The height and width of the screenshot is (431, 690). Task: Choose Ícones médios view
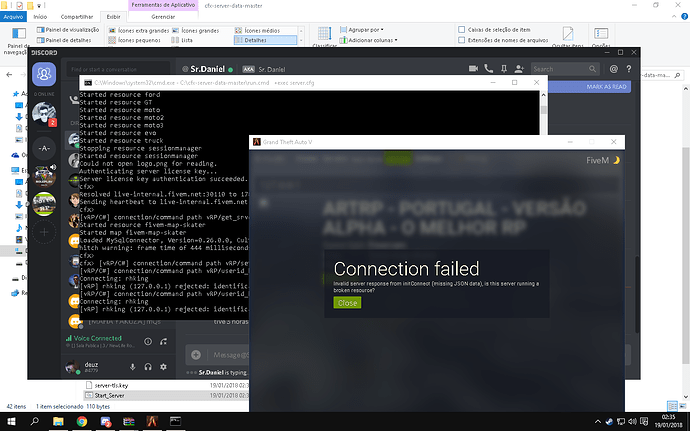[x=257, y=30]
